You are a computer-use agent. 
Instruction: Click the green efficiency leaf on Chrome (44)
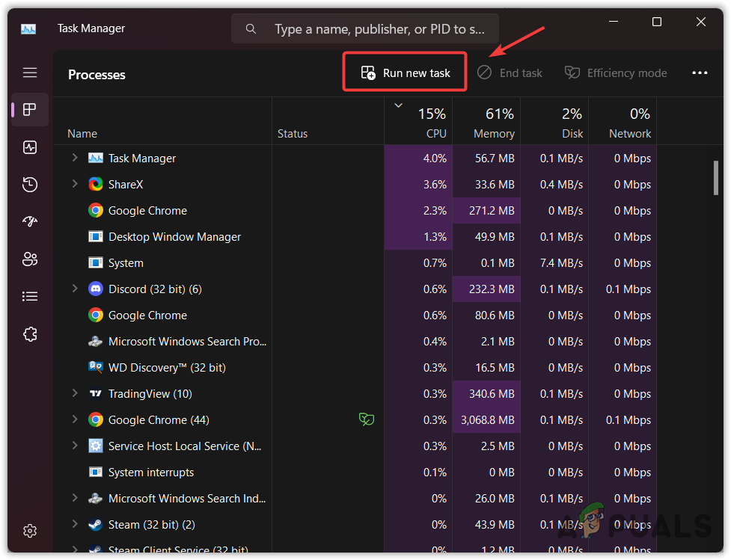(367, 419)
